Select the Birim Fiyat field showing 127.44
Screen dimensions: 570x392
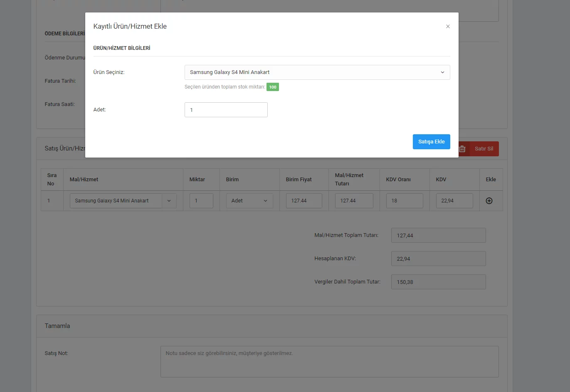304,201
